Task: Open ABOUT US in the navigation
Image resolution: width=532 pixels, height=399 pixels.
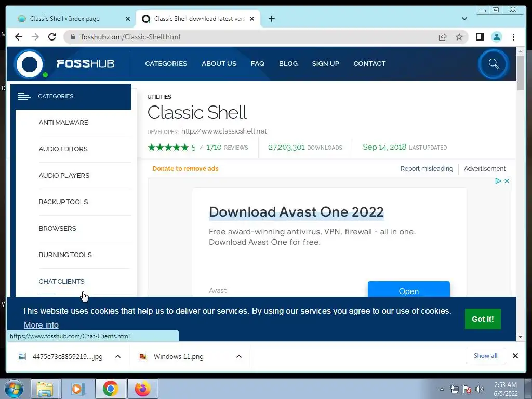Action: click(219, 64)
